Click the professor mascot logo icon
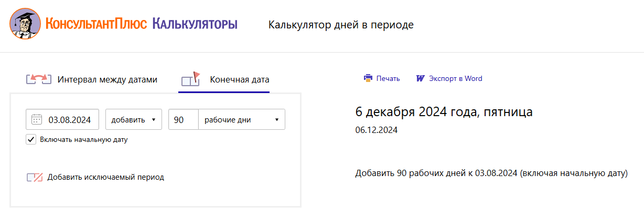644x216 pixels. click(x=26, y=24)
